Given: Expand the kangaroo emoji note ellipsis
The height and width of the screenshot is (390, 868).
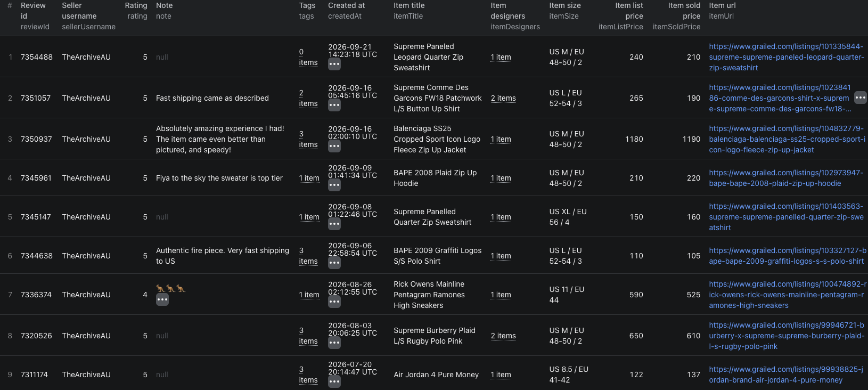Looking at the screenshot, I should [162, 300].
